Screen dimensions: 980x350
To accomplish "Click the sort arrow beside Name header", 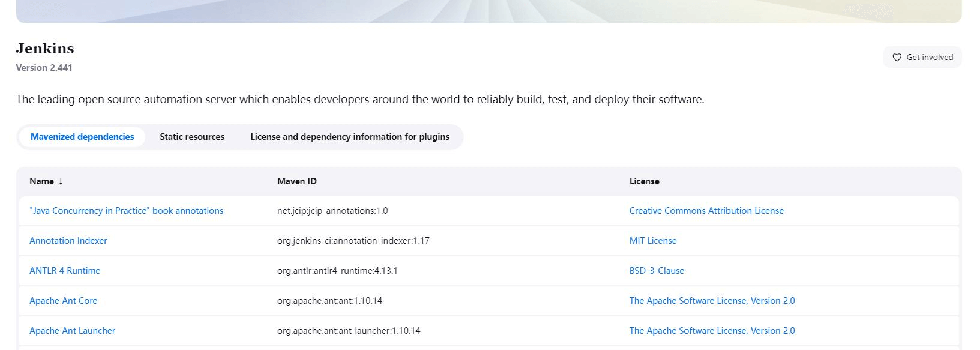I will tap(61, 181).
